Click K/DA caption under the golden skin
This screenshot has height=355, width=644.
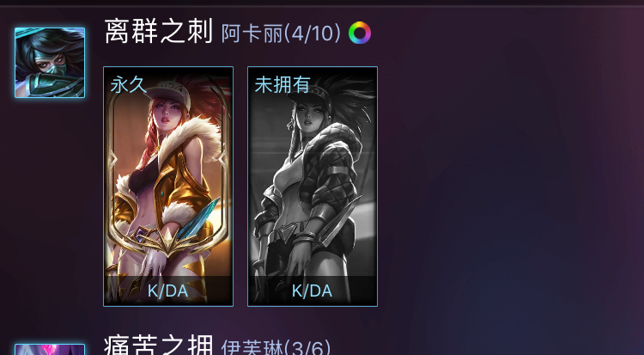tap(168, 291)
